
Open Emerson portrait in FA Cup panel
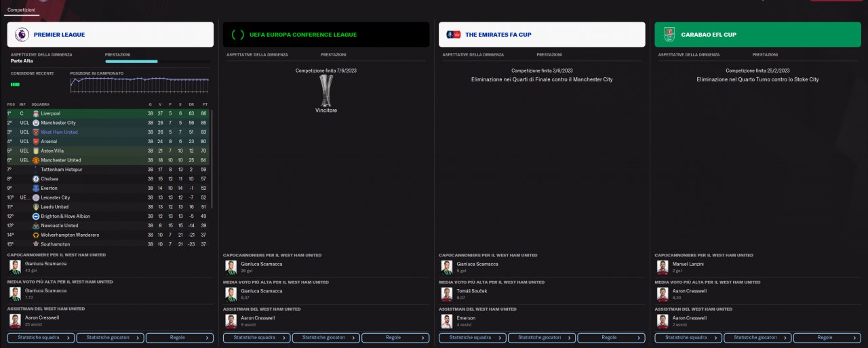click(x=447, y=320)
